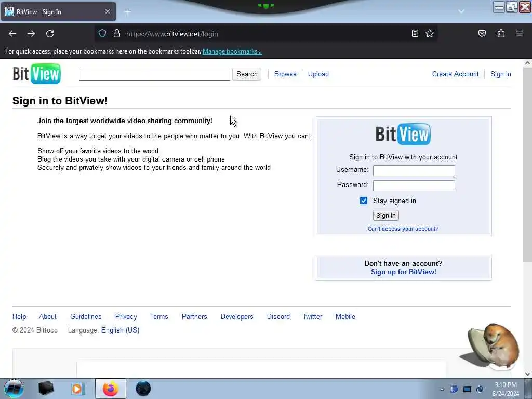This screenshot has height=399, width=532.
Task: Click the scrollbar down arrow
Action: 527,374
